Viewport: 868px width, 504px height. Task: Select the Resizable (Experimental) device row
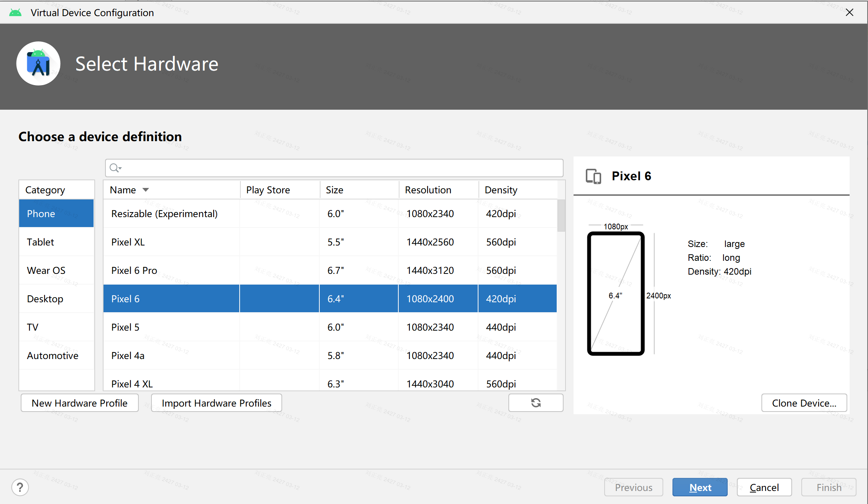pos(330,213)
